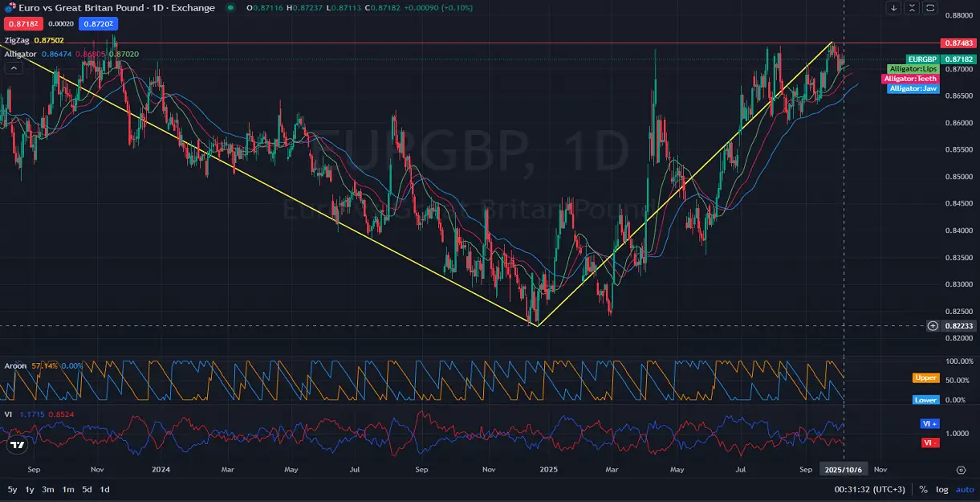
Task: Click the 2025/10/6 date marker on the axis
Action: pos(844,469)
